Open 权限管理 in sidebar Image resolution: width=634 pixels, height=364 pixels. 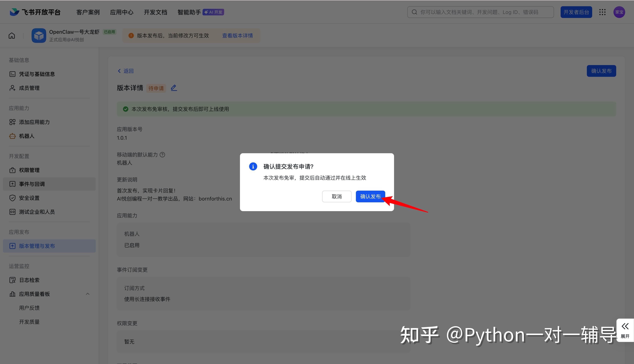(29, 170)
